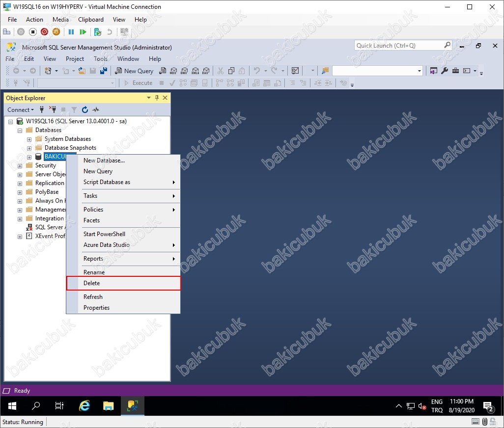Open the Object Explorer window position dropdown
This screenshot has height=428, width=504.
(x=148, y=98)
